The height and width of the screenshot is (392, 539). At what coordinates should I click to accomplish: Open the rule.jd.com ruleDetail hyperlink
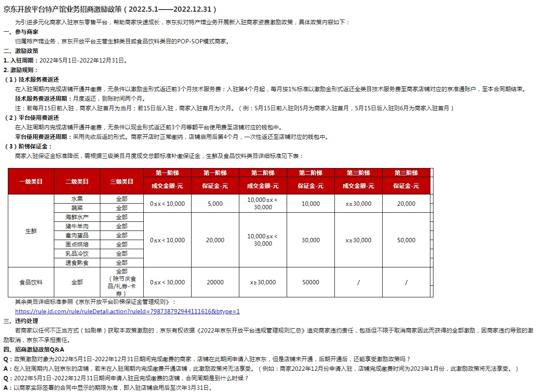(x=127, y=311)
